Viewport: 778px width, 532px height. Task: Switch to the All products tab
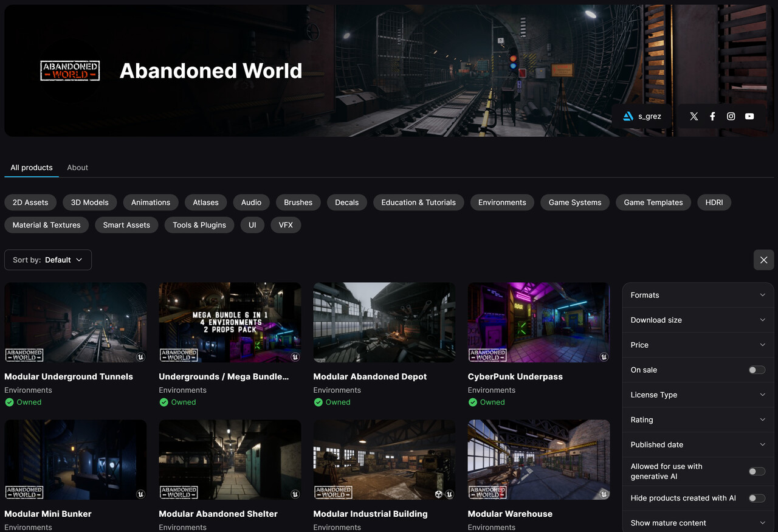click(x=32, y=167)
